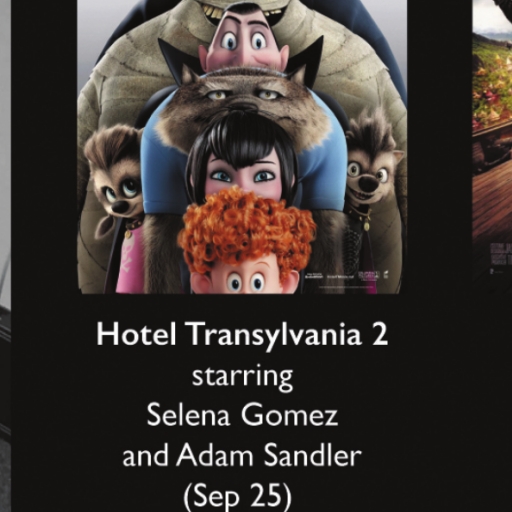The height and width of the screenshot is (512, 512).
Task: Select the Selena Gomez name text
Action: click(x=242, y=415)
